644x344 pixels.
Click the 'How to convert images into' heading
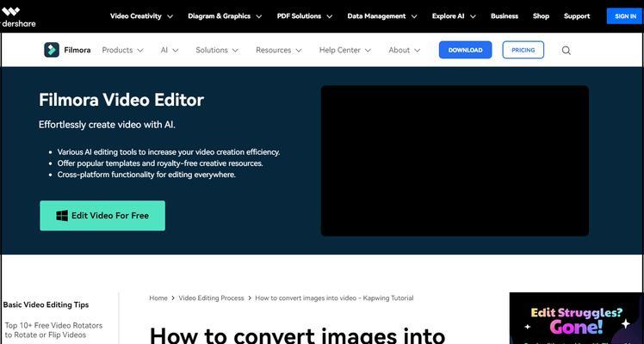297,335
